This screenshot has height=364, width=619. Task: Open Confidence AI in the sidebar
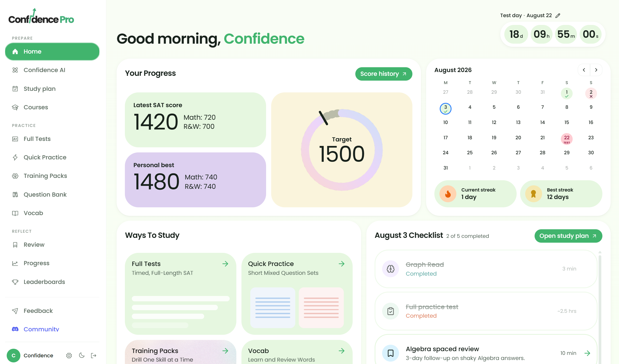pos(52,70)
